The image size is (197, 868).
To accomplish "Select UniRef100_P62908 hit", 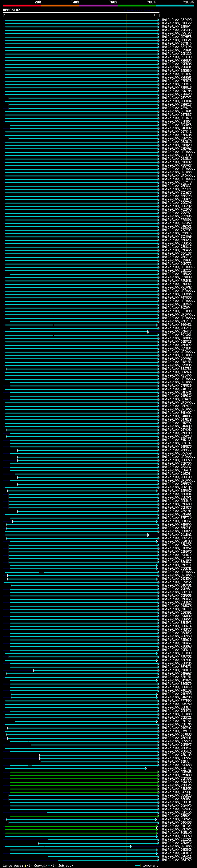I will coord(177,210).
